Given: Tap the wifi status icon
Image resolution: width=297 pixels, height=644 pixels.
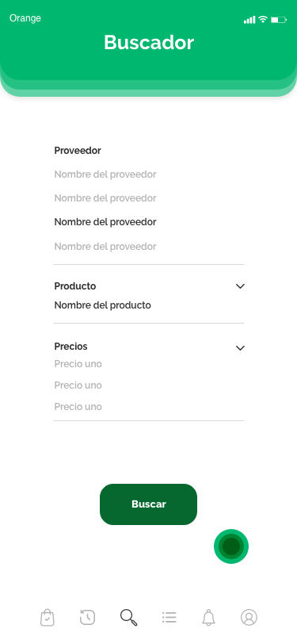Looking at the screenshot, I should [262, 19].
